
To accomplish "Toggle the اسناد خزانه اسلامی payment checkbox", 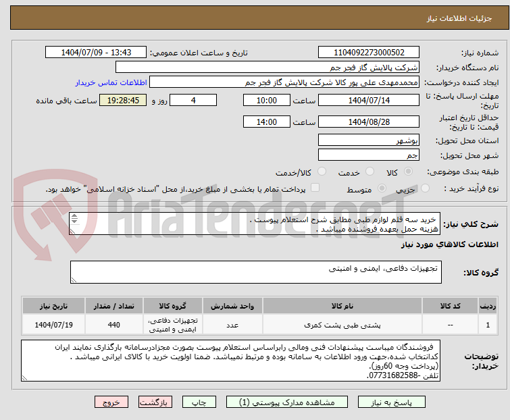I will click(315, 188).
